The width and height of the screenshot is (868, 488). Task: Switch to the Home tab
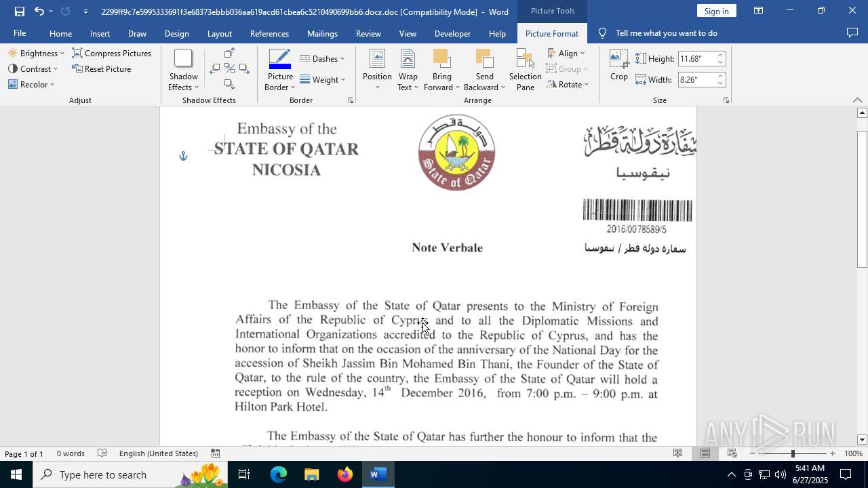coord(60,33)
